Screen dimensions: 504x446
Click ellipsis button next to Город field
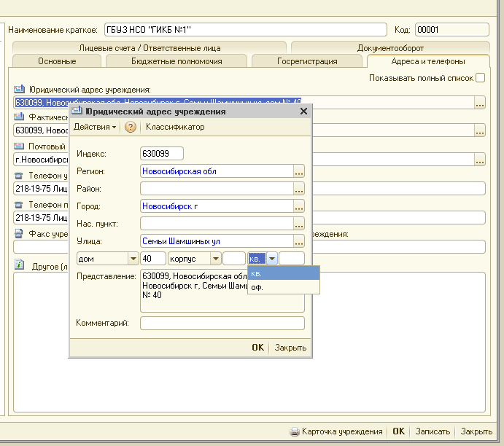pos(299,206)
